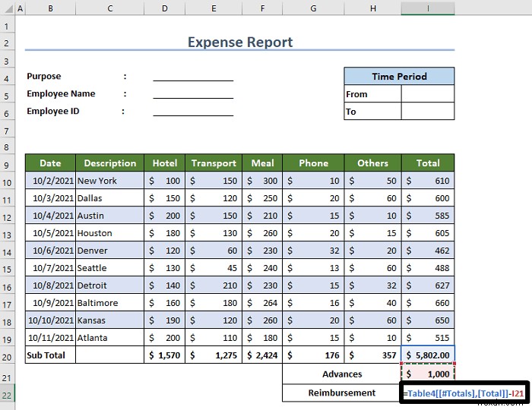Viewport: 532px width, 410px height.
Task: Select the grand total $5,802.00 cell
Action: [x=428, y=355]
